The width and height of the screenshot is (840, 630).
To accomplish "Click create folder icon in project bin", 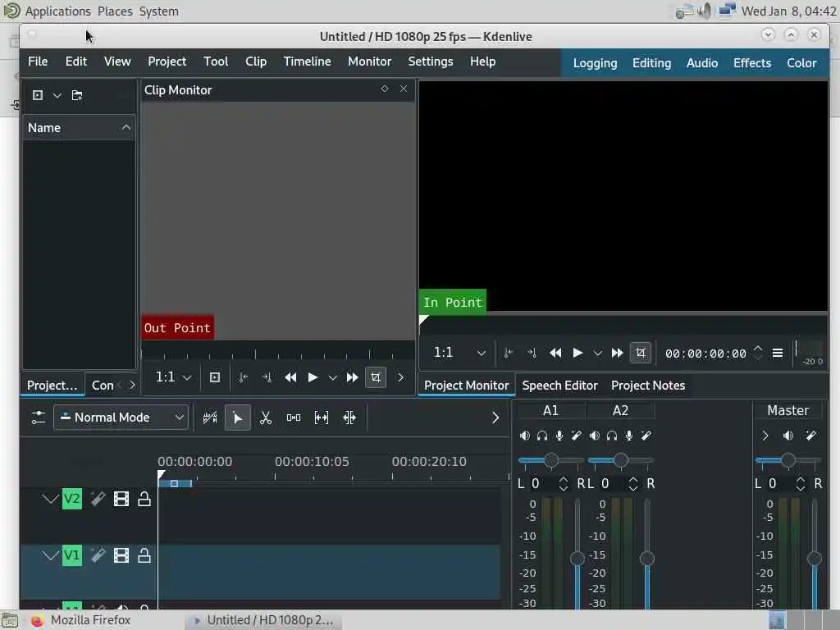I will (77, 95).
